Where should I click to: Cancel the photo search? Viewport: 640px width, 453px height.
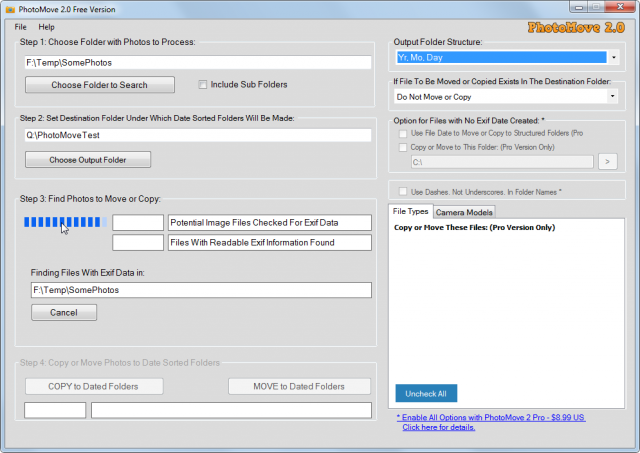(64, 313)
